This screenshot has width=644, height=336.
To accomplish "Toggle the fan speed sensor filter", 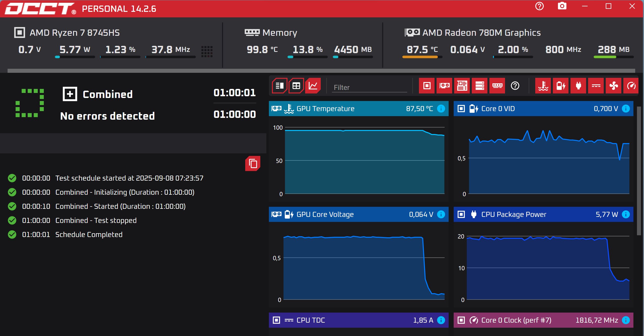I will [x=614, y=86].
